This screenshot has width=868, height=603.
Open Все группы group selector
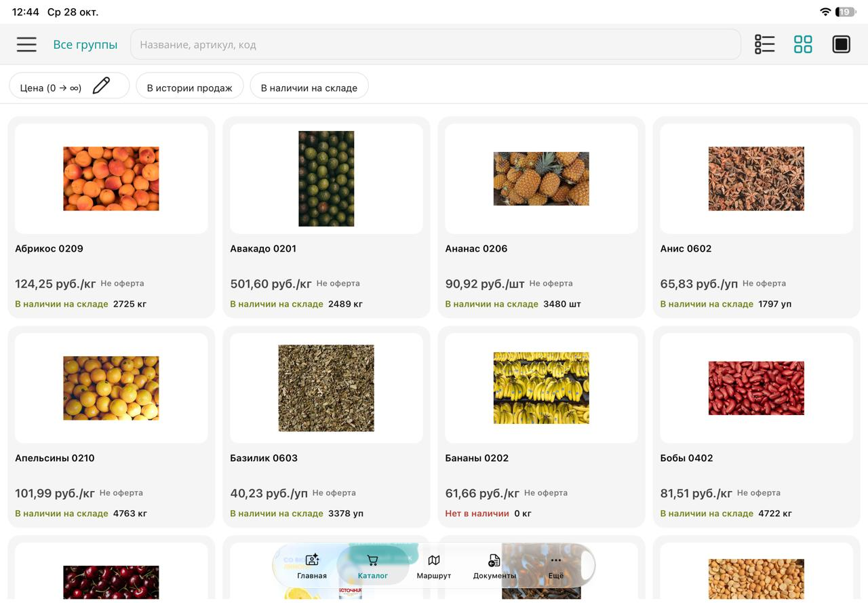(85, 45)
